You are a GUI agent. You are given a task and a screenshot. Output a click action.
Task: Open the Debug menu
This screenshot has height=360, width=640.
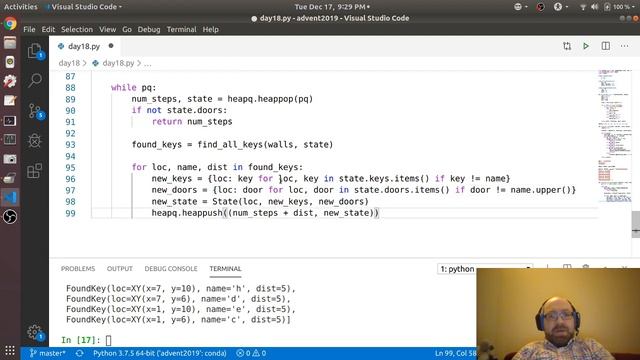[149, 29]
